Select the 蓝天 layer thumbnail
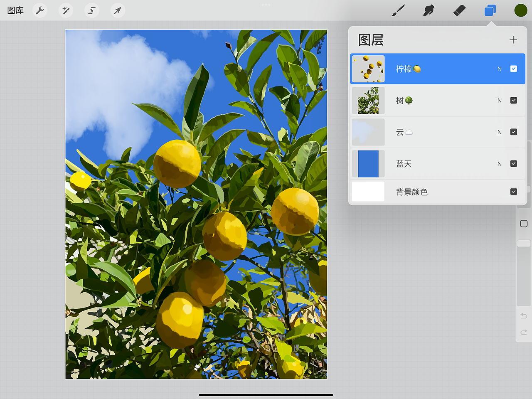Viewport: 532px width, 399px height. [x=368, y=163]
